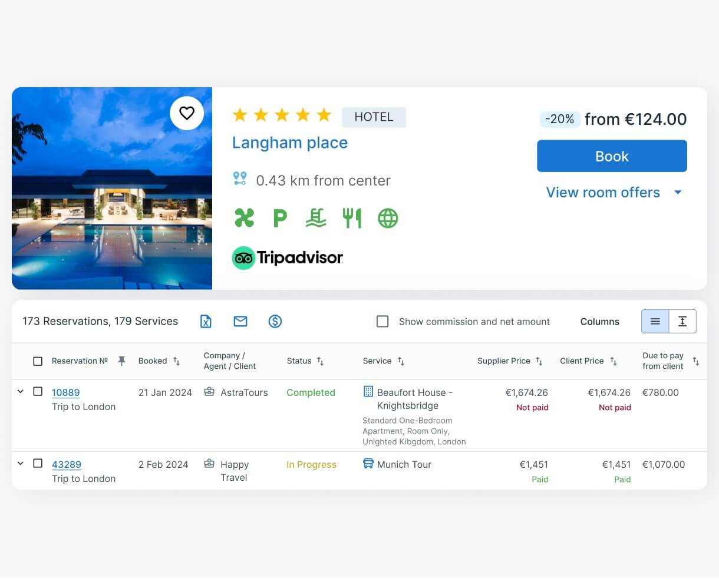
Task: Click the pin icon beside Reservation №
Action: point(121,361)
